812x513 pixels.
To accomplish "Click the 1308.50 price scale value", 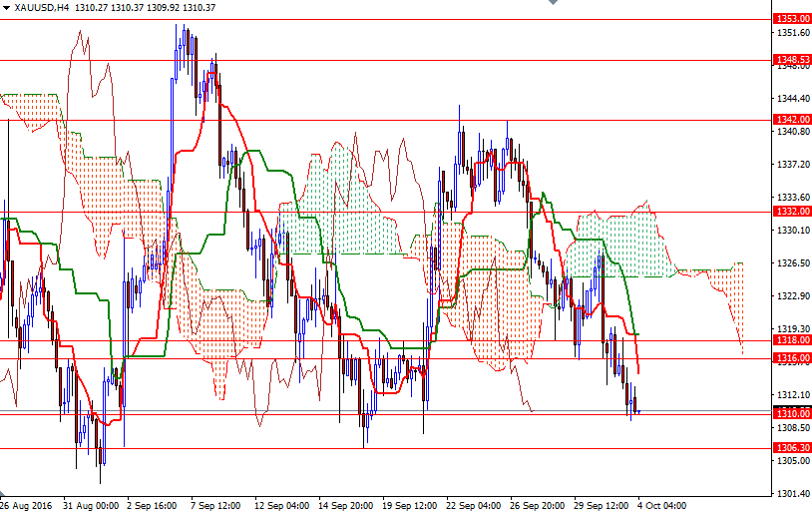I will point(793,428).
